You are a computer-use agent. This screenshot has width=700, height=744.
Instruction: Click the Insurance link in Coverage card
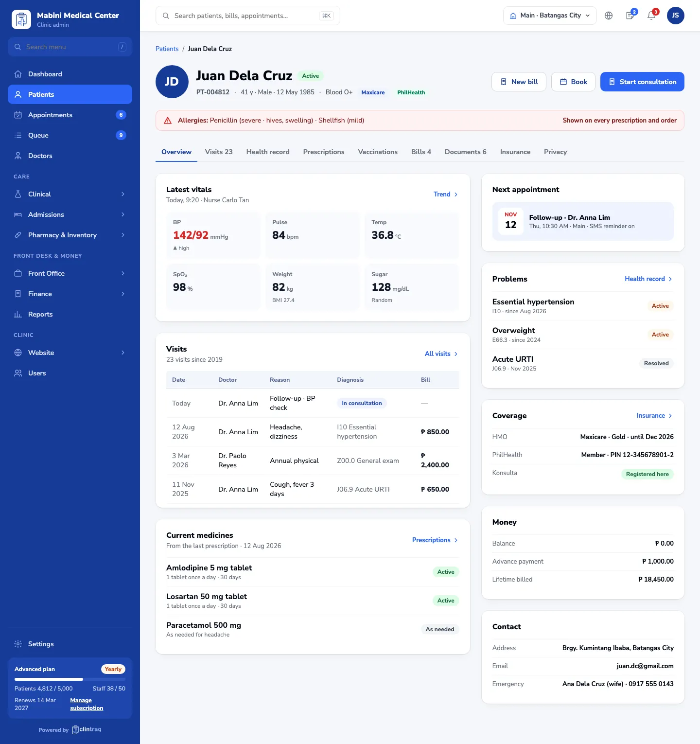654,416
